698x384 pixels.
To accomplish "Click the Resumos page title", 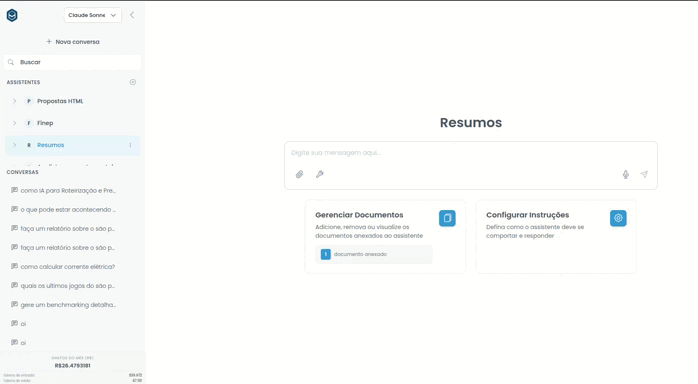I will (471, 123).
